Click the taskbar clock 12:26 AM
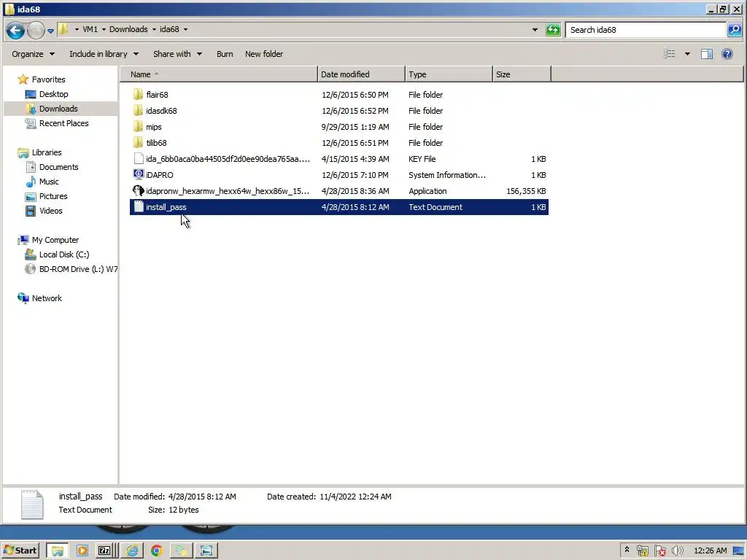 coord(711,551)
